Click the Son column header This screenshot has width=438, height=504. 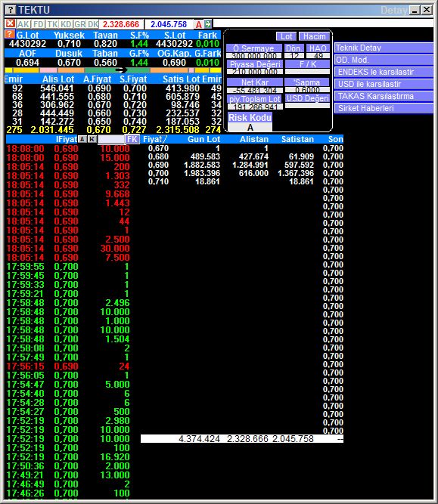pyautogui.click(x=336, y=139)
